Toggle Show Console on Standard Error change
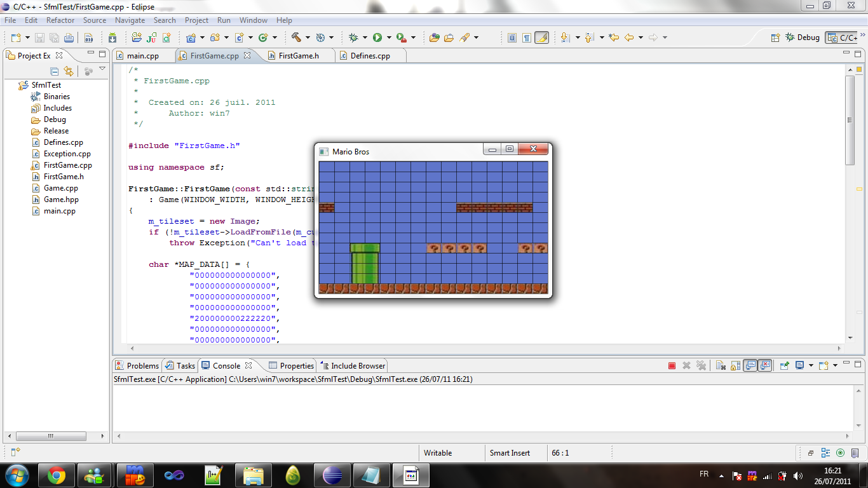The width and height of the screenshot is (868, 488). point(765,365)
